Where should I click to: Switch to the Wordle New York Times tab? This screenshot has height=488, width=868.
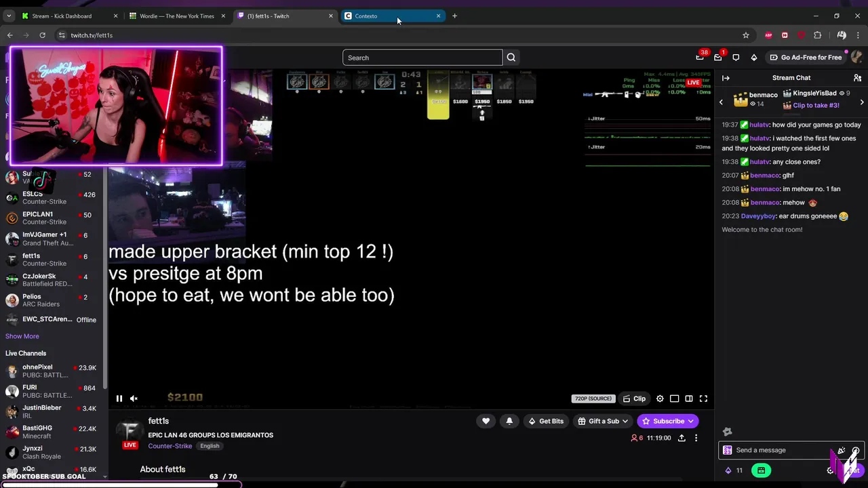click(x=176, y=16)
